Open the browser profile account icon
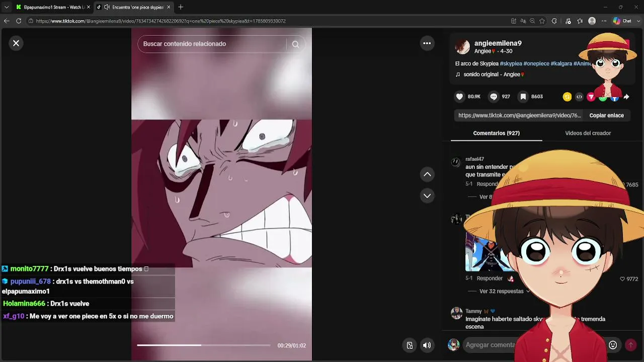Viewport: 644px width, 362px height. coord(592,21)
